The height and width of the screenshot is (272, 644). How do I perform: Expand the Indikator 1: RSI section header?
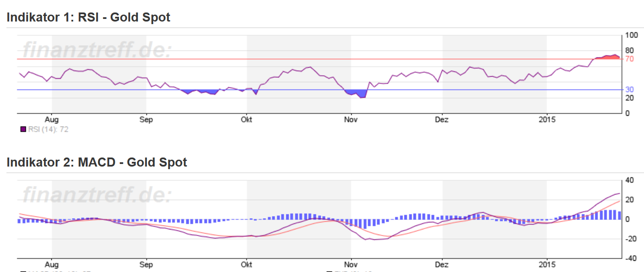(x=88, y=17)
